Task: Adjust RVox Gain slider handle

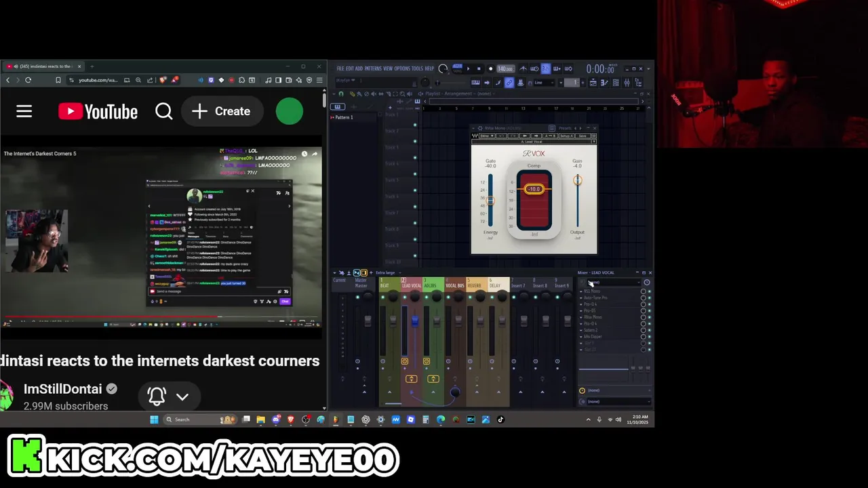Action: click(577, 180)
